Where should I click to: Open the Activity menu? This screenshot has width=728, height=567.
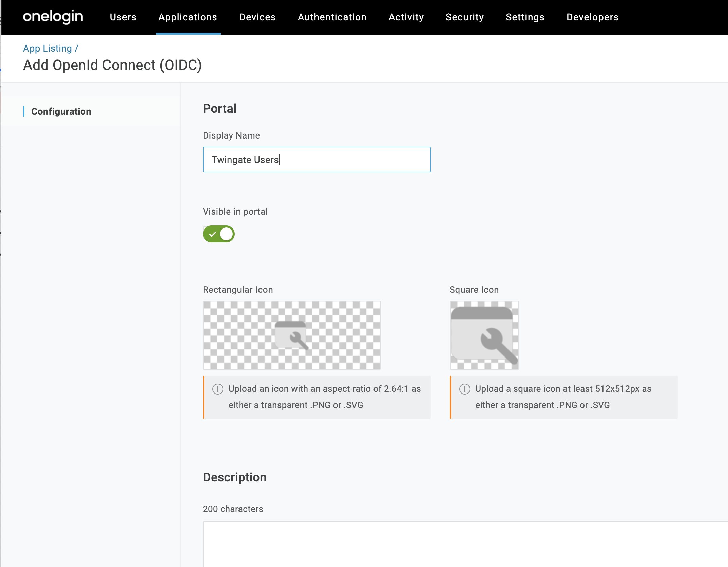[x=406, y=17]
